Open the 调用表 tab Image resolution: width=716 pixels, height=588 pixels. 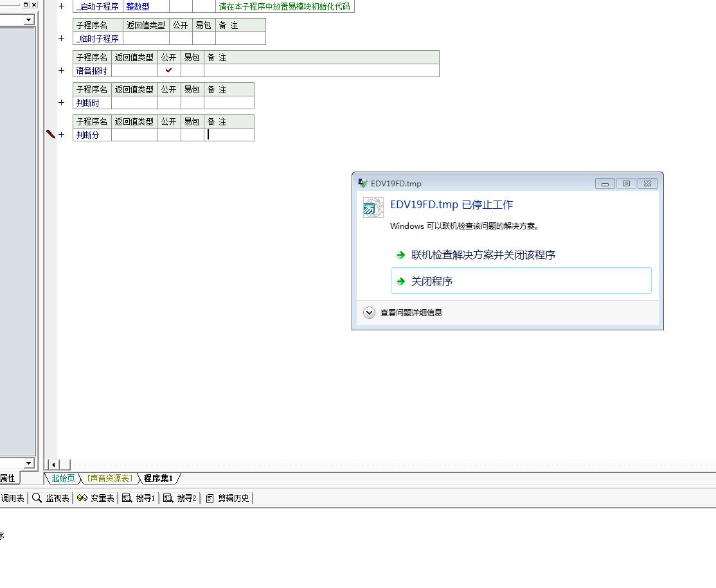coord(12,498)
